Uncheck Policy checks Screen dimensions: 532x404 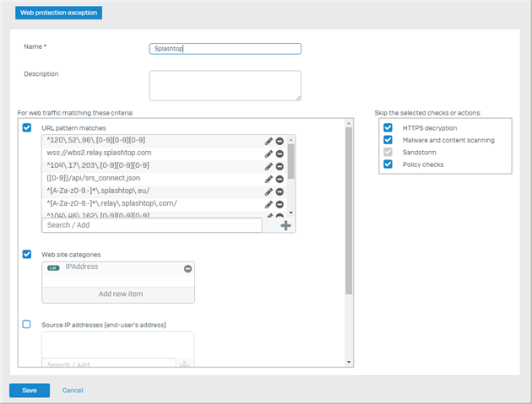point(388,164)
